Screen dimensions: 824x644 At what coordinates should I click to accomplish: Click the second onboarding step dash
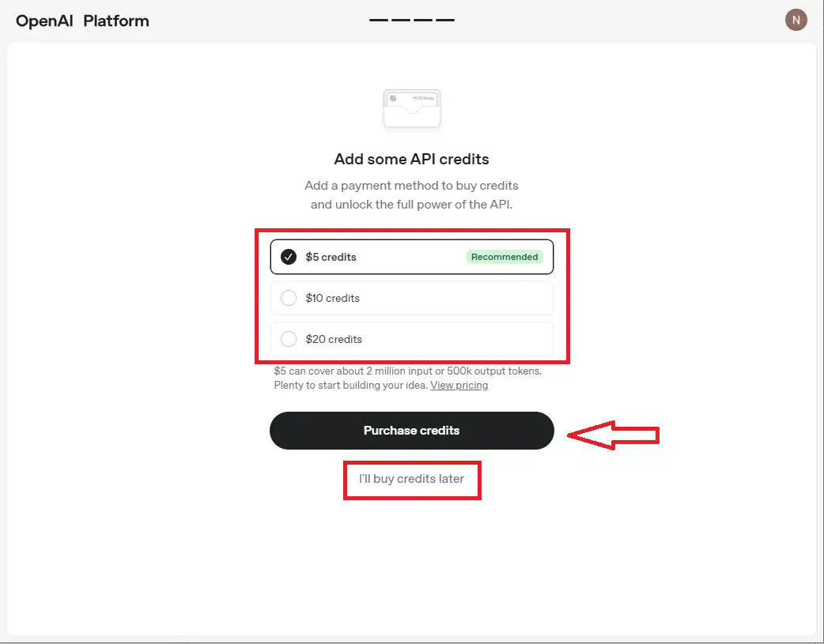point(401,20)
